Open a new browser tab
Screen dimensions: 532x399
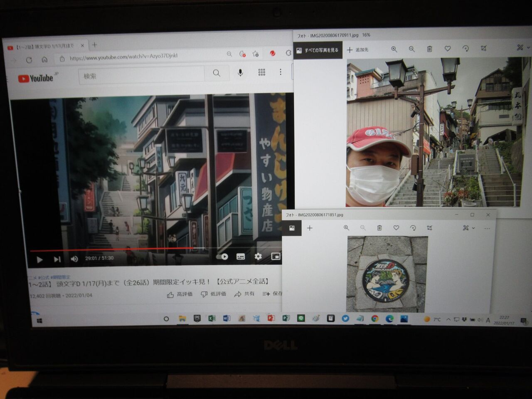tap(95, 45)
